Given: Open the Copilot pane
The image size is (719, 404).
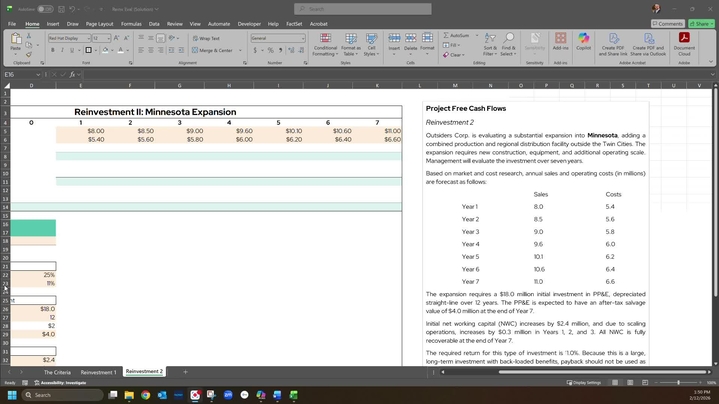Looking at the screenshot, I should [x=586, y=42].
